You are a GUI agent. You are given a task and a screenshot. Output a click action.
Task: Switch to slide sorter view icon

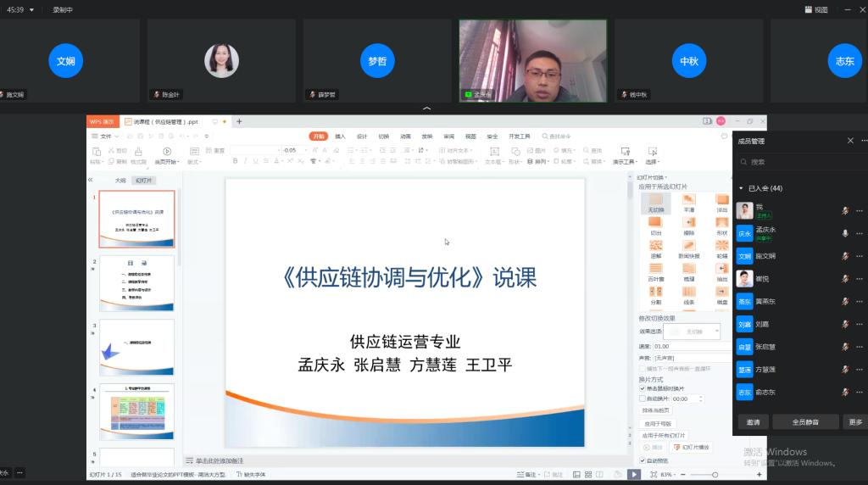point(588,475)
